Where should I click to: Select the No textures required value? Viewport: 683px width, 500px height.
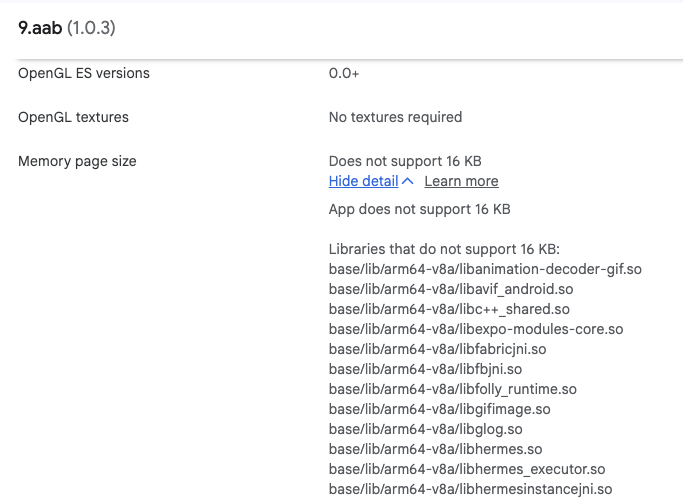point(395,117)
